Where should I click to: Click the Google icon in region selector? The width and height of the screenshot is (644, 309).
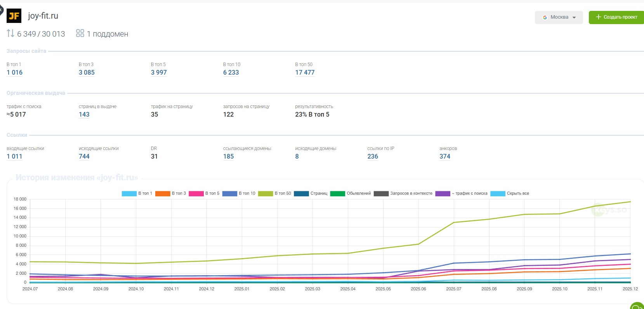pyautogui.click(x=545, y=17)
